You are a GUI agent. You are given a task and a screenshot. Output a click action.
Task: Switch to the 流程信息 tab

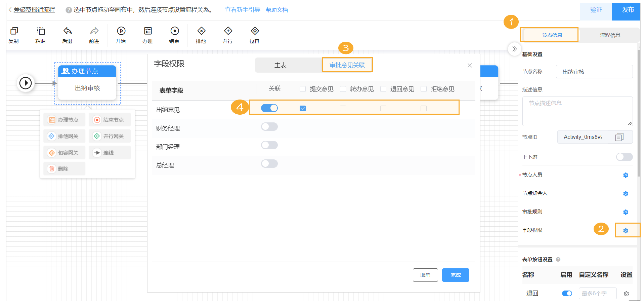click(610, 35)
